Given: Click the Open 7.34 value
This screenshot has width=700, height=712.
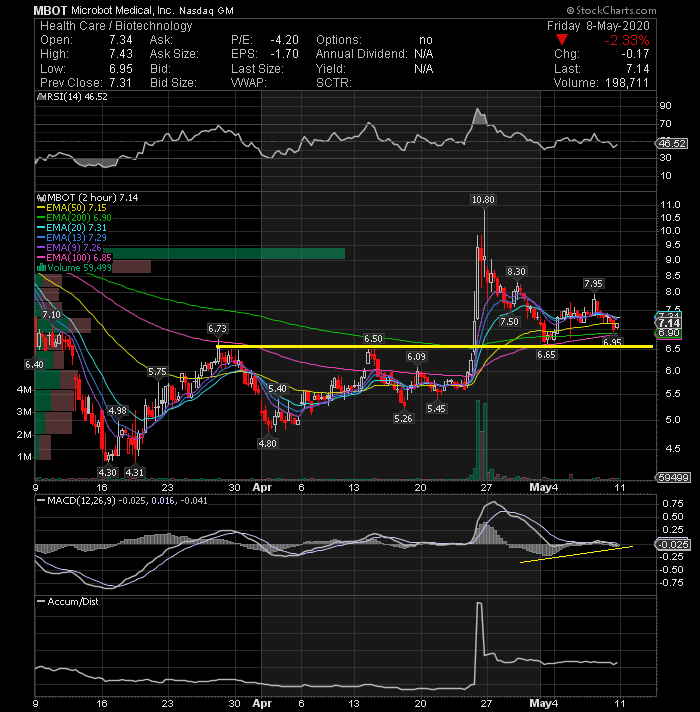Looking at the screenshot, I should [x=121, y=40].
